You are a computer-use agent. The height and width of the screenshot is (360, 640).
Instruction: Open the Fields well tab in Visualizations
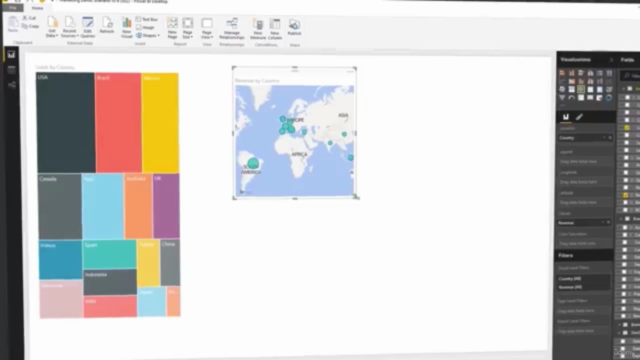tap(566, 117)
